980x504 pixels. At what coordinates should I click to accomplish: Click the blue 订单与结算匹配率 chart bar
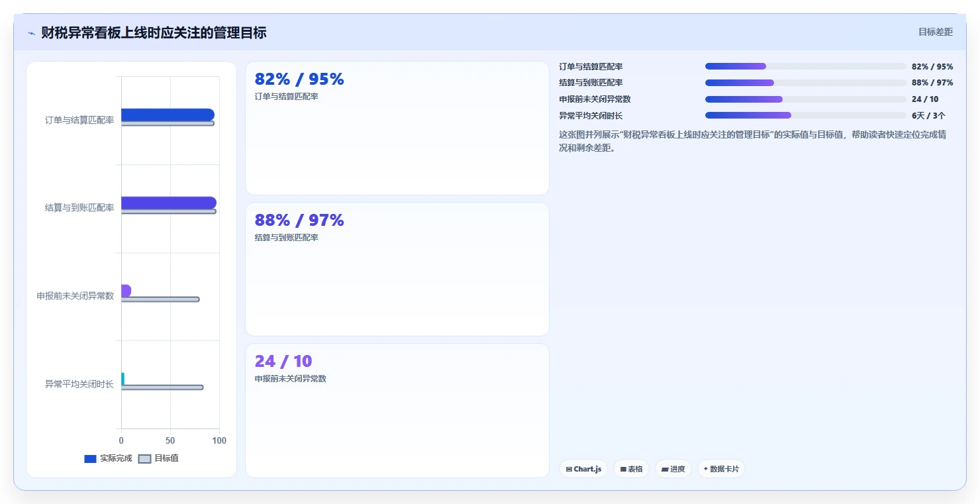[168, 115]
